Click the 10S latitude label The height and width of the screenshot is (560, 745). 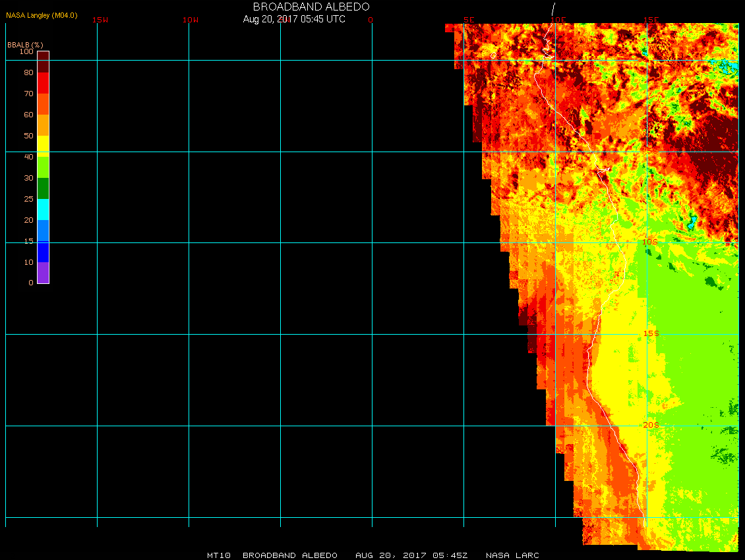(x=650, y=242)
